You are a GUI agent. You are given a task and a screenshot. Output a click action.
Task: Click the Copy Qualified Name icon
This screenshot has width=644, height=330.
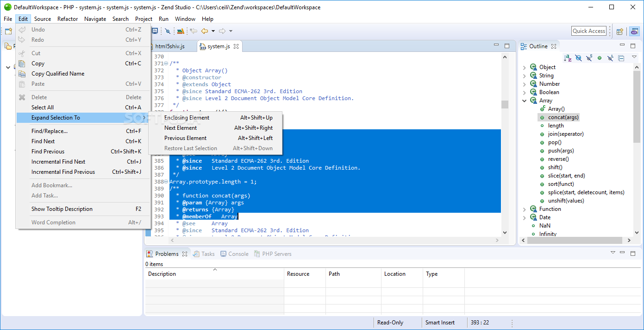point(22,74)
